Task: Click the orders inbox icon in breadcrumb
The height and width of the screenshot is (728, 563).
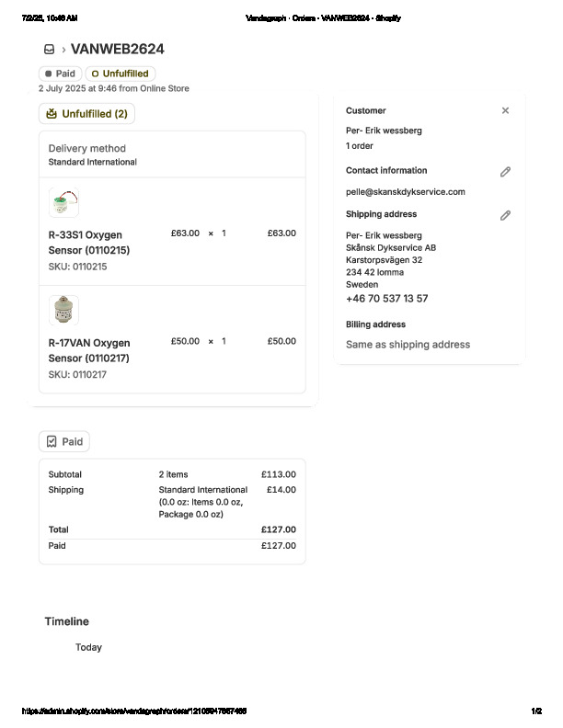Action: [49, 50]
